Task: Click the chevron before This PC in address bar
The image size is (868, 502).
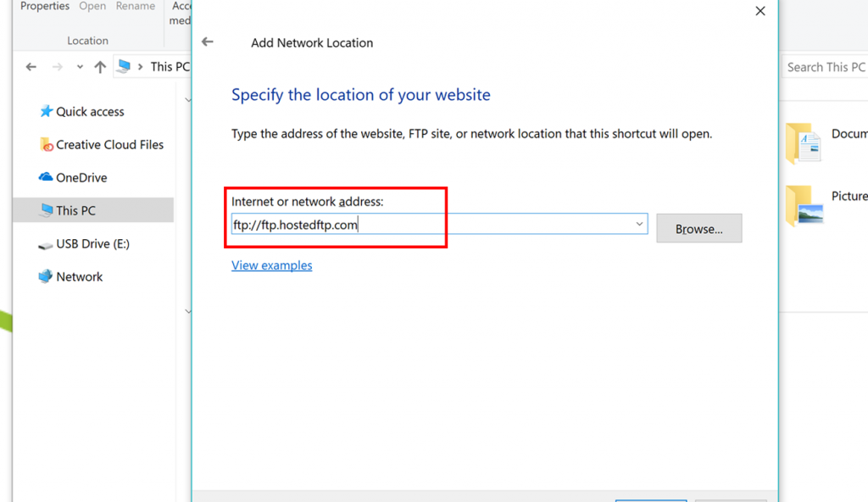Action: pos(140,67)
